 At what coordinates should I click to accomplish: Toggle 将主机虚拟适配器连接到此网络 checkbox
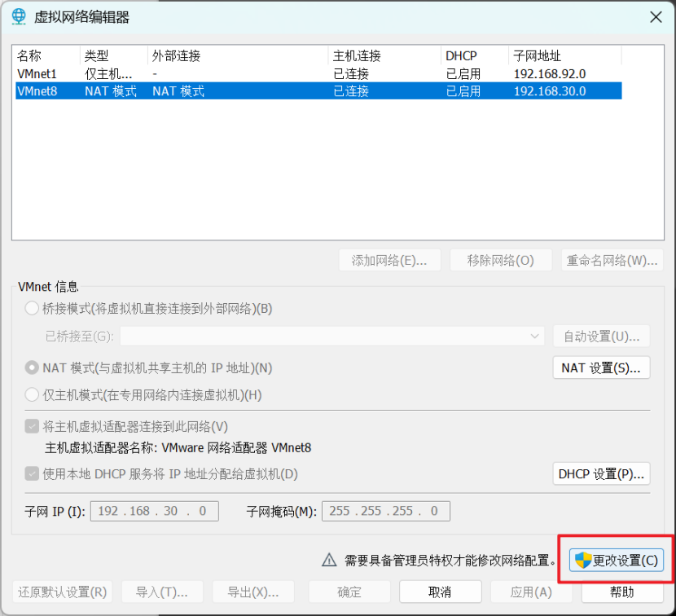(32, 426)
